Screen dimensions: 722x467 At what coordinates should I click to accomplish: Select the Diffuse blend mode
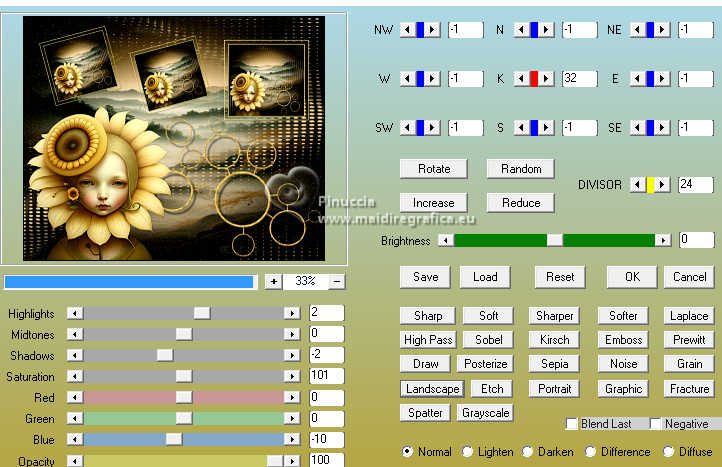[x=669, y=451]
